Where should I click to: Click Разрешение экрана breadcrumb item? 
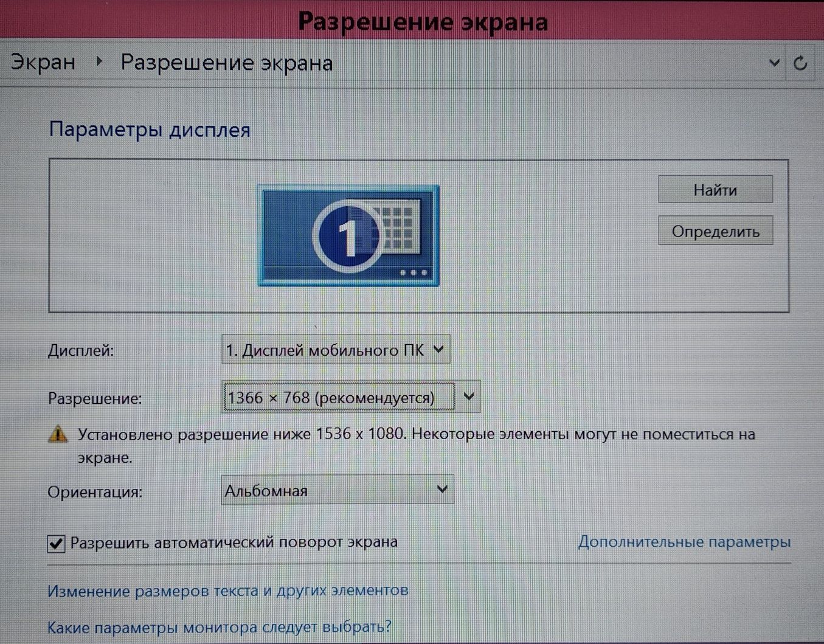point(226,63)
